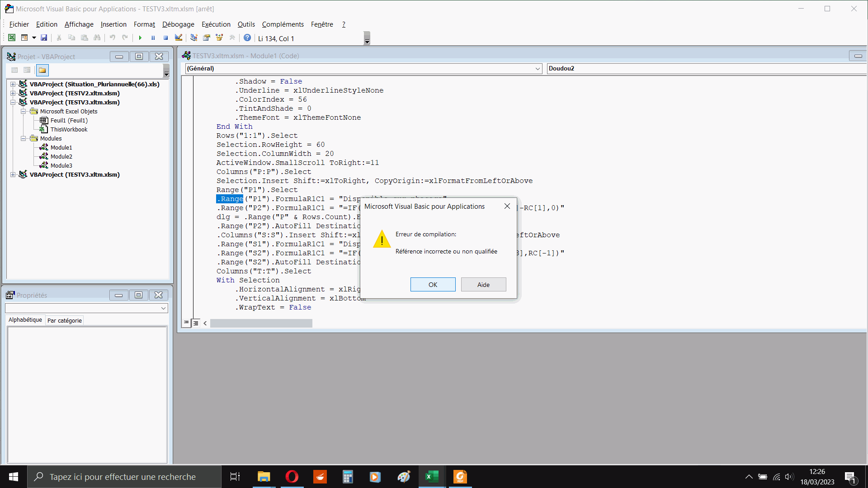The height and width of the screenshot is (488, 868).
Task: Open the Properties Window toolbar icon
Action: pyautogui.click(x=207, y=38)
